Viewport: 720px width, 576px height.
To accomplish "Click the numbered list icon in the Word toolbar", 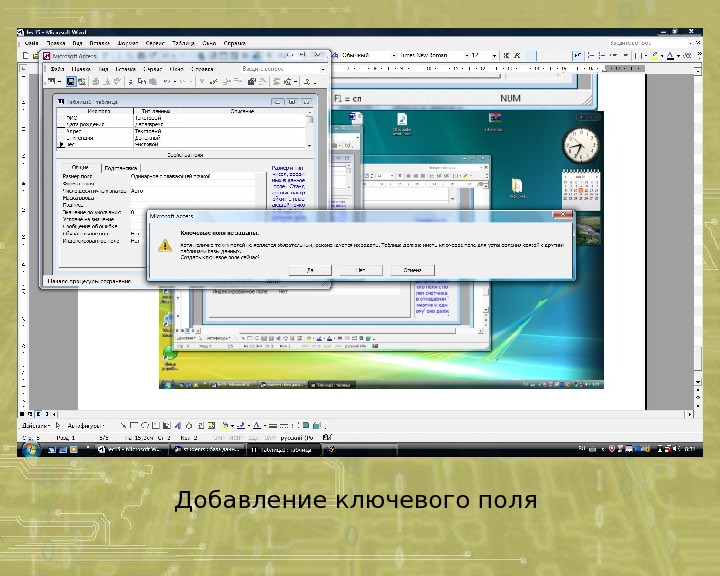I will tap(591, 56).
